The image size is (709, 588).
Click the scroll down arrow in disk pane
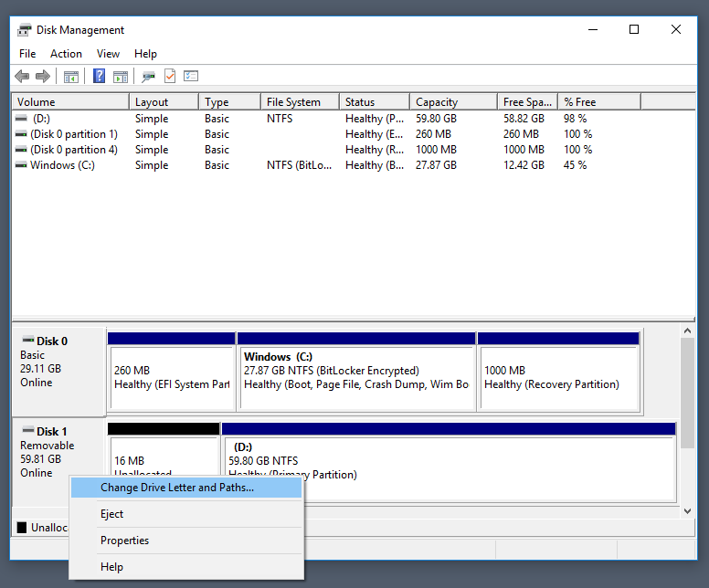(687, 511)
